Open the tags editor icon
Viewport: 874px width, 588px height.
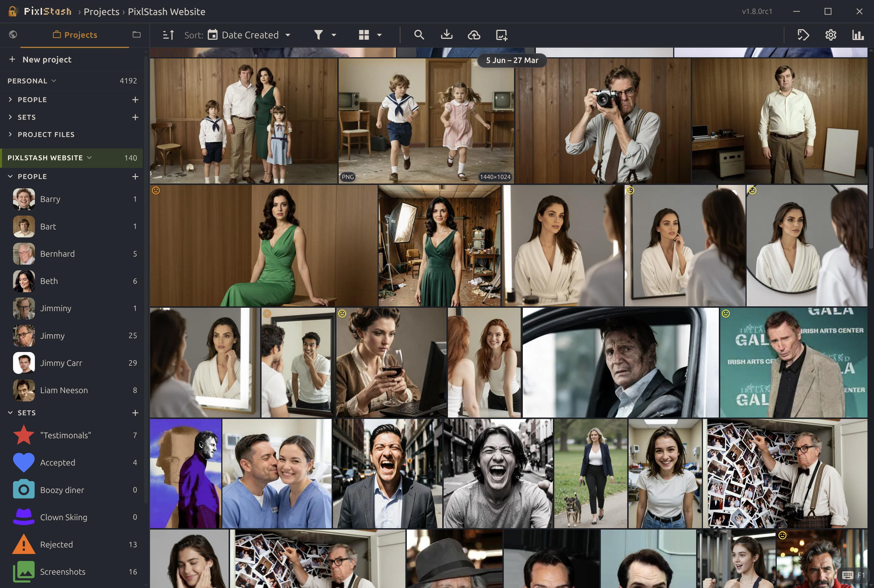click(803, 35)
